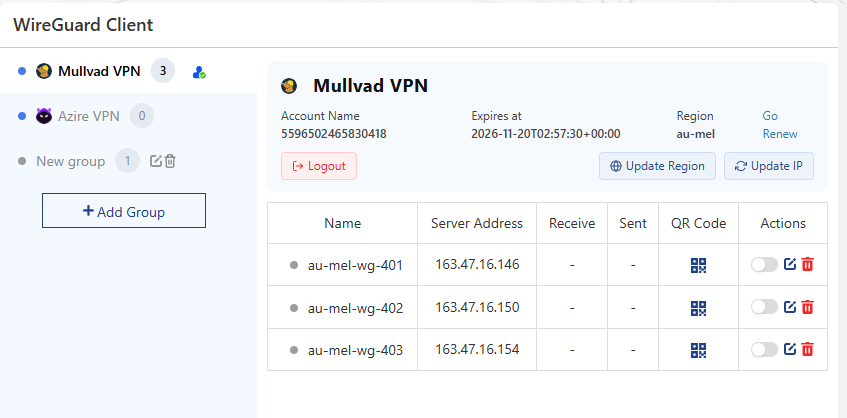Viewport: 847px width, 418px height.
Task: Delete New group with trash icon
Action: tap(170, 161)
